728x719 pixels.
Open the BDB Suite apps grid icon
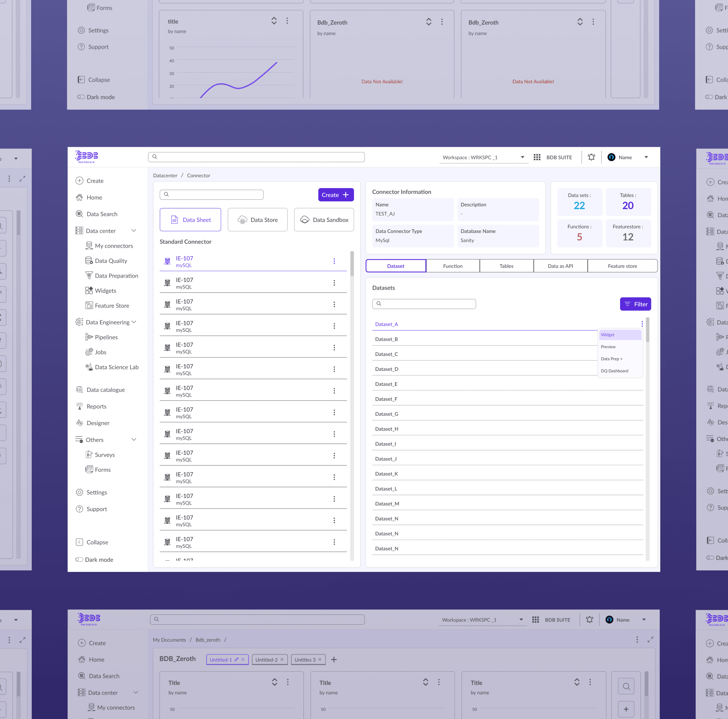tap(537, 157)
